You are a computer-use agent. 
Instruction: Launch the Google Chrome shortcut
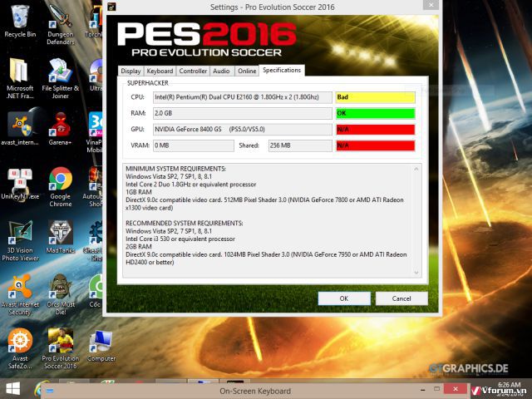(x=61, y=186)
